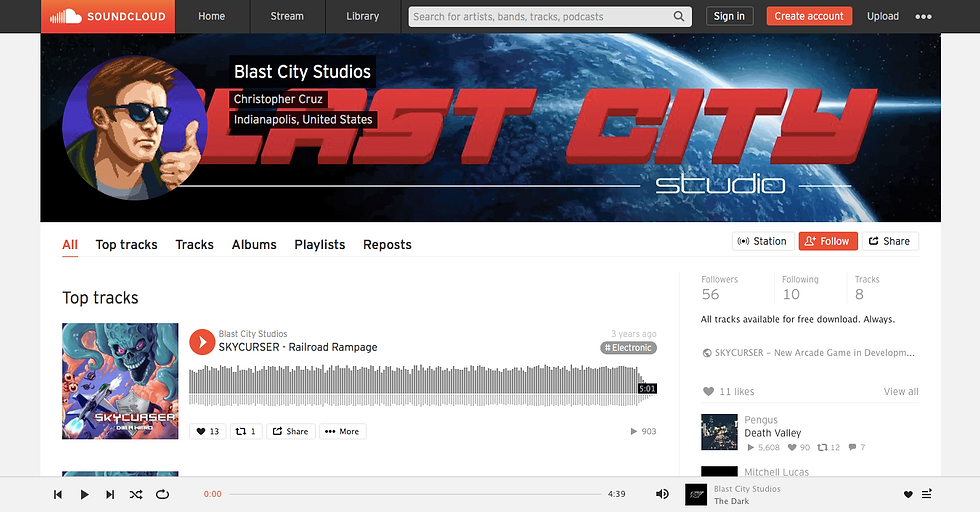Seek within the Railroad Rampage waveform
Image resolution: width=980 pixels, height=512 pixels.
point(422,386)
